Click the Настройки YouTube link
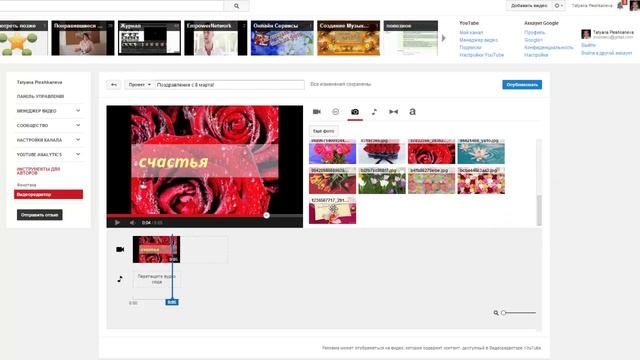The height and width of the screenshot is (360, 640). [x=482, y=55]
